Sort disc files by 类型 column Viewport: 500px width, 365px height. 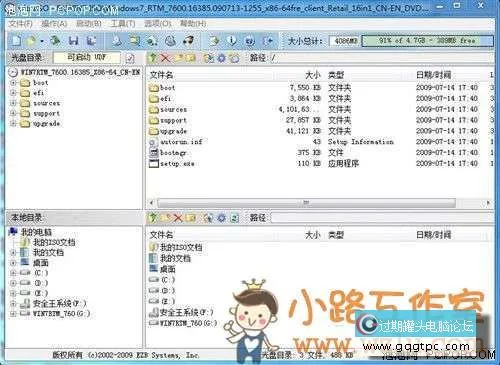point(336,75)
